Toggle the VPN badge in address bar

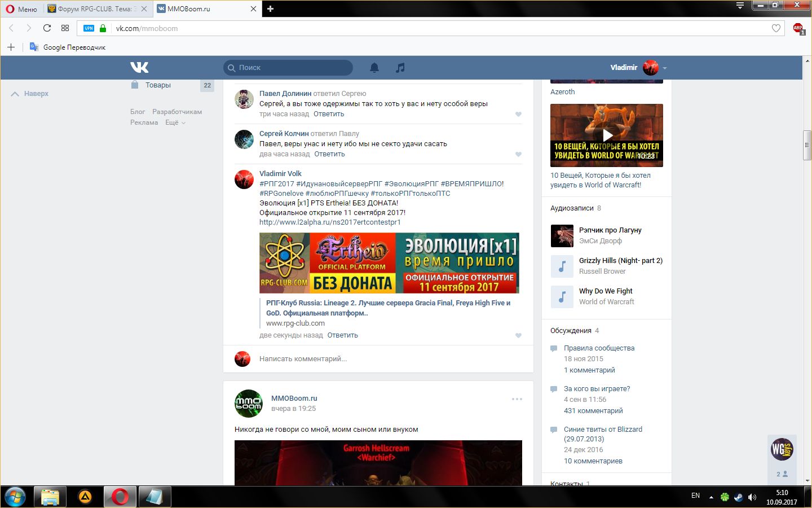(89, 28)
